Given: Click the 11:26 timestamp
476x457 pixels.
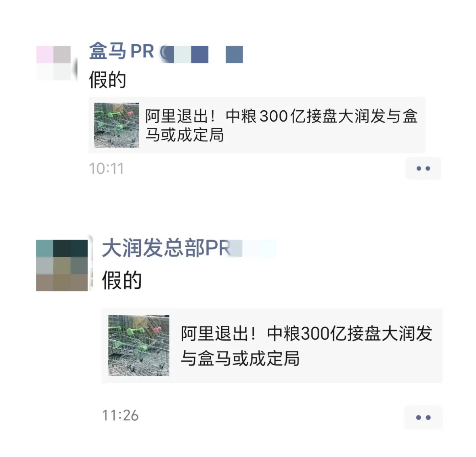Looking at the screenshot, I should coord(120,415).
